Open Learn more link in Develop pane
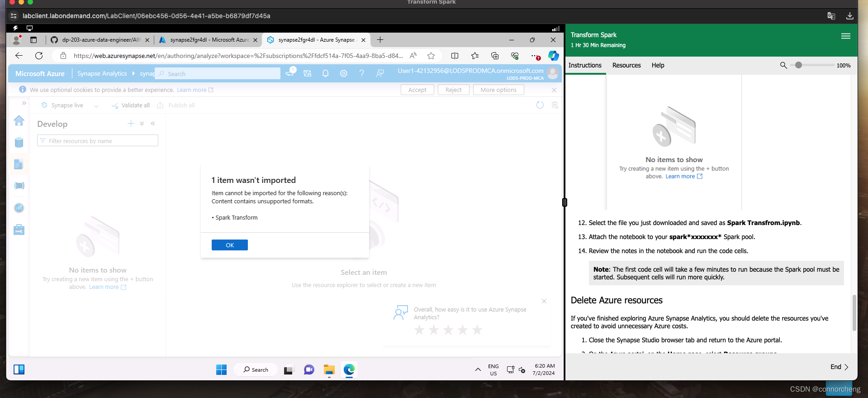The width and height of the screenshot is (868, 398). (x=108, y=287)
